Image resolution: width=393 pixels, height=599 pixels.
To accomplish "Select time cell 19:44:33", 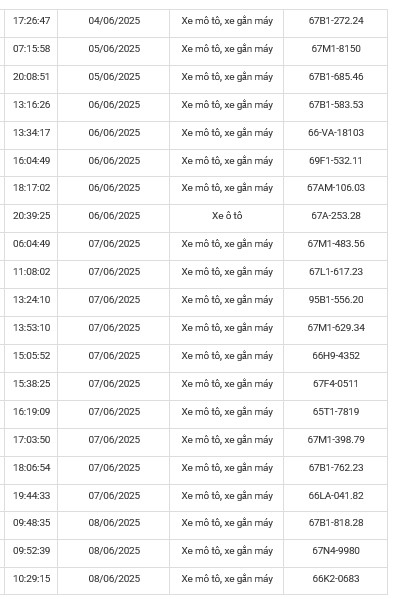I will click(31, 495).
